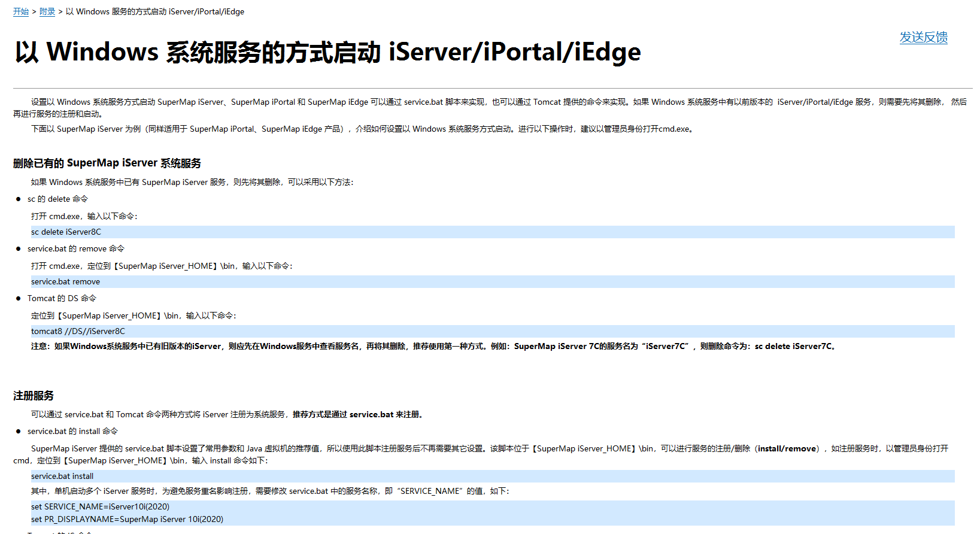The width and height of the screenshot is (980, 534).
Task: Open the 附录 breadcrumb link
Action: pos(47,11)
